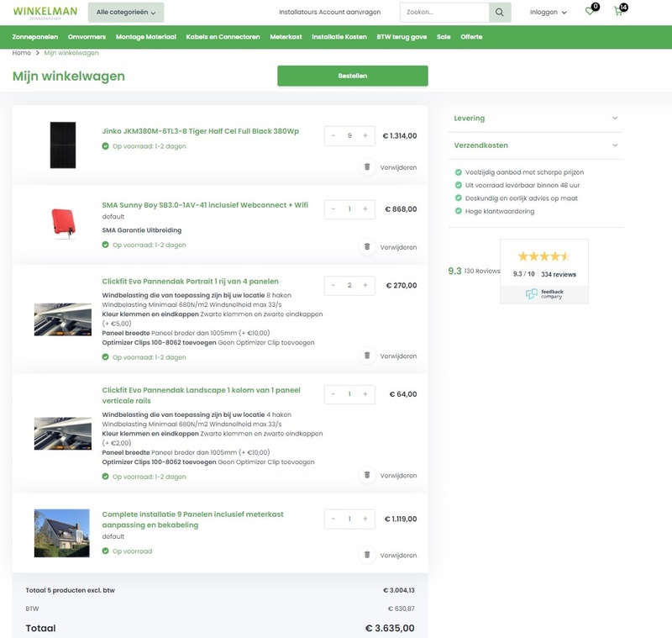Screen dimensions: 672x638
Task: Increase Clickfit Portrait quantity
Action: [365, 285]
